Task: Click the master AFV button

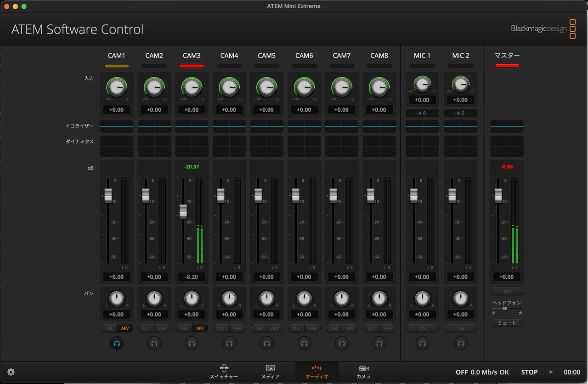Action: coord(507,291)
